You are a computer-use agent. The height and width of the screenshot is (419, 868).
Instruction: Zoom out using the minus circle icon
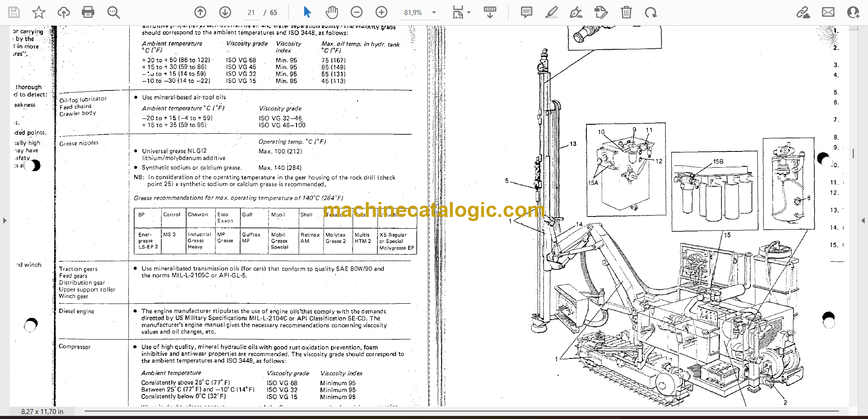[x=357, y=12]
